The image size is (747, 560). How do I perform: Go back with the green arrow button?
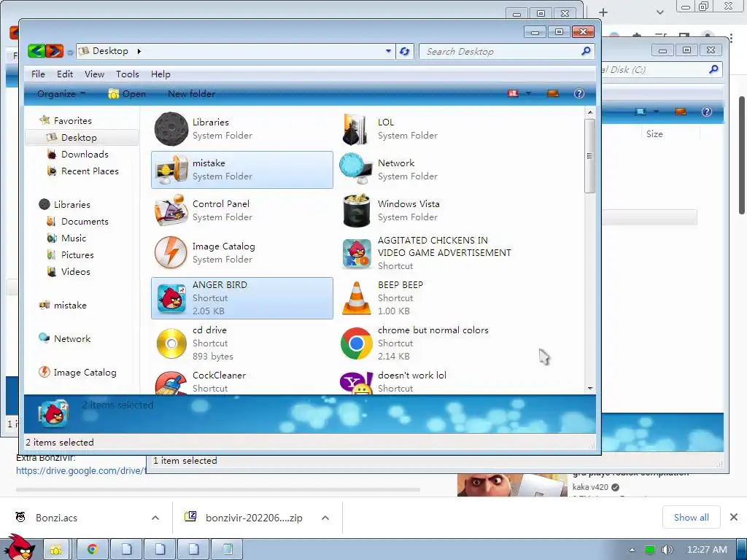click(x=36, y=51)
